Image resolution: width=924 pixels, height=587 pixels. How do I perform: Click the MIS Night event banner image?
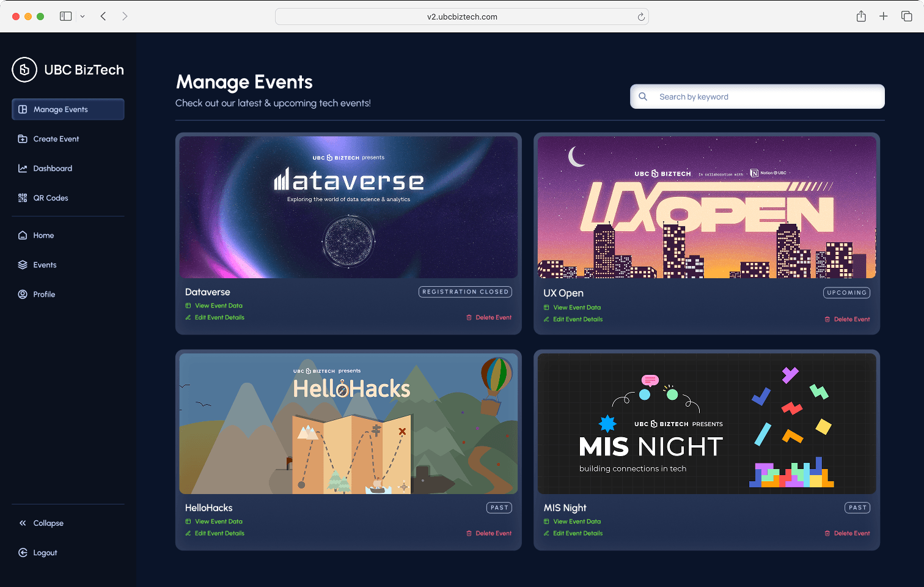706,423
